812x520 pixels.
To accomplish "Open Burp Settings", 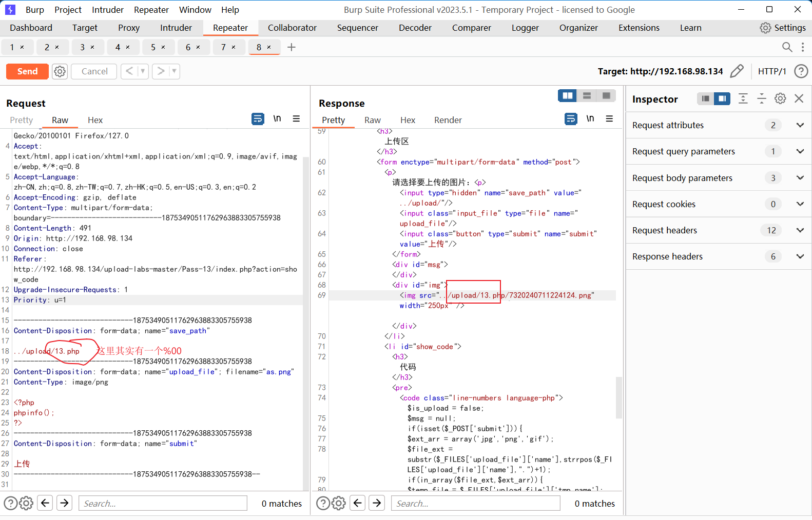I will 783,28.
